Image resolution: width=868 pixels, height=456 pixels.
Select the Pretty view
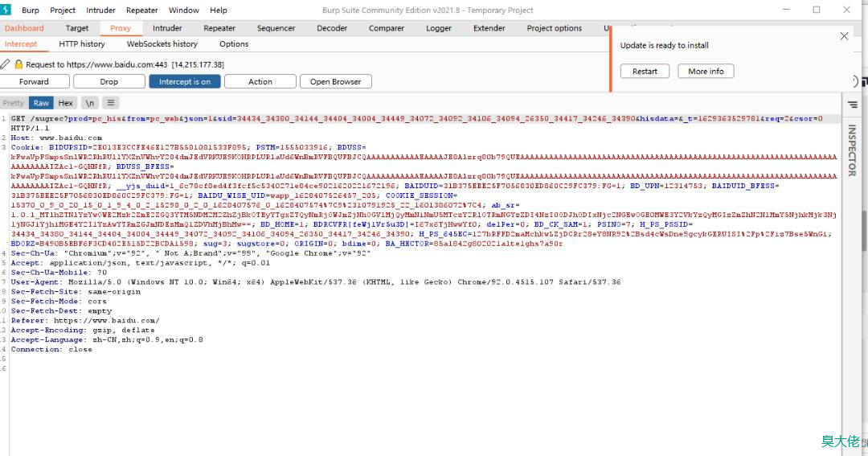point(14,103)
